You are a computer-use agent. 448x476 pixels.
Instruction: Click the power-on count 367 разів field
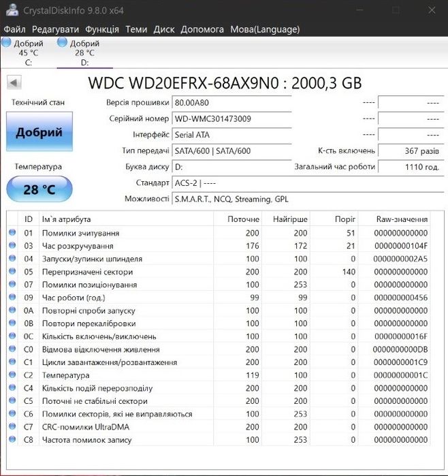point(411,151)
